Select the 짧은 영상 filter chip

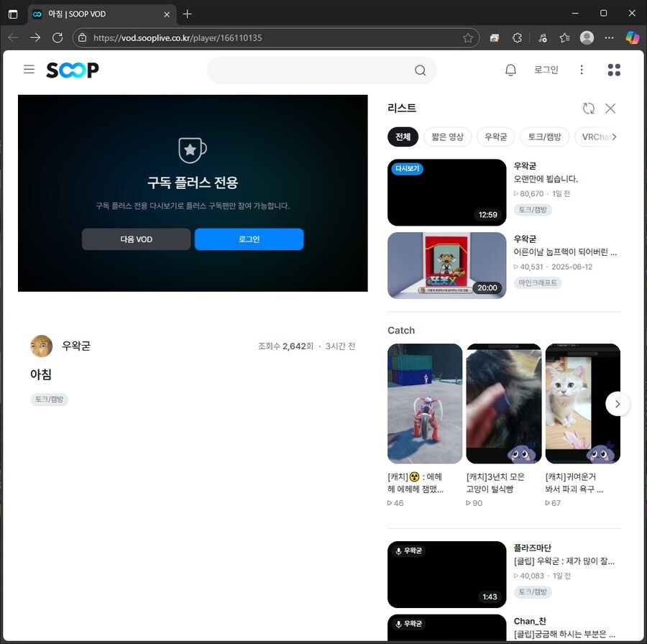448,137
